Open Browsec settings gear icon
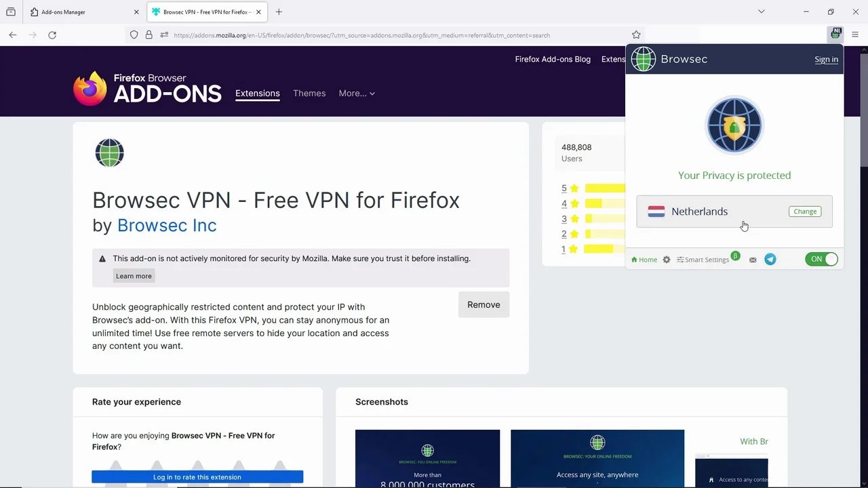This screenshot has width=868, height=488. tap(667, 260)
